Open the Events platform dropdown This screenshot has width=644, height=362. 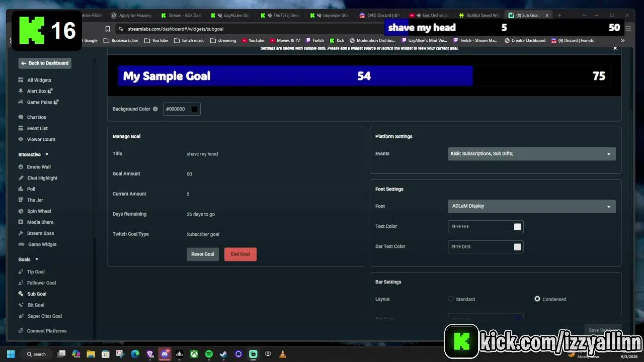click(532, 154)
